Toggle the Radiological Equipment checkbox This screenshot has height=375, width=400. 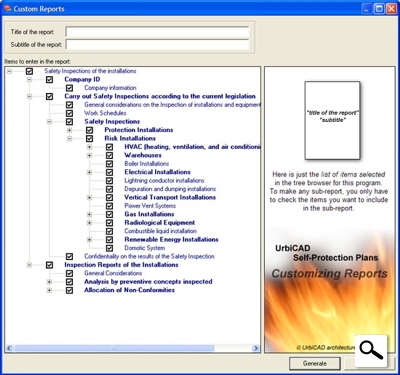pyautogui.click(x=109, y=223)
